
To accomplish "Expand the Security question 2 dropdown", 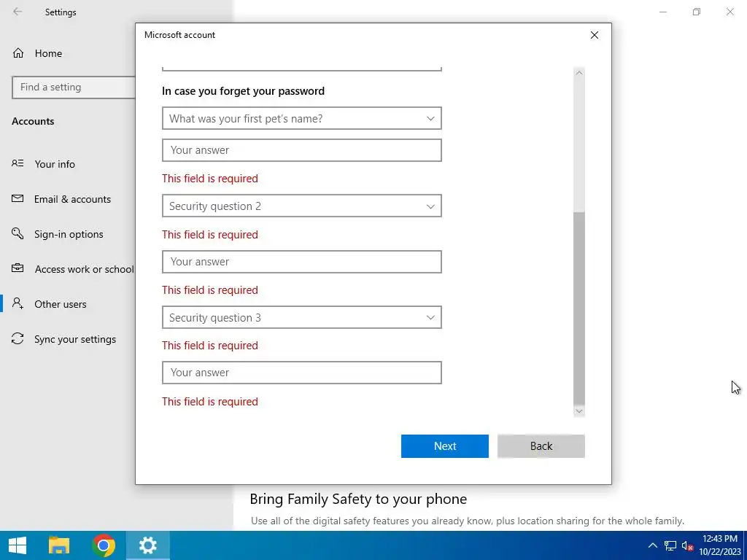I will coord(301,206).
